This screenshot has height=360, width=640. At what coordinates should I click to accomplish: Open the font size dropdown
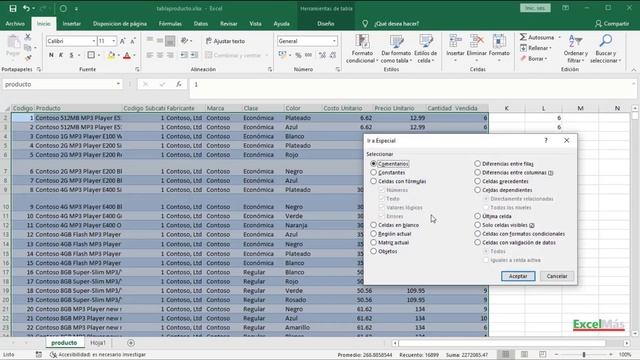(113, 41)
